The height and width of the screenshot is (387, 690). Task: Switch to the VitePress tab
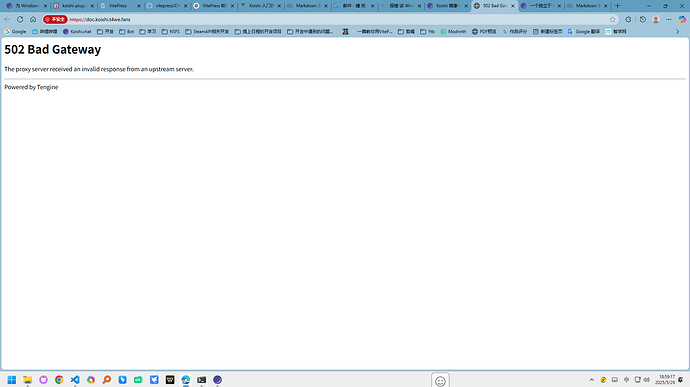pyautogui.click(x=117, y=6)
